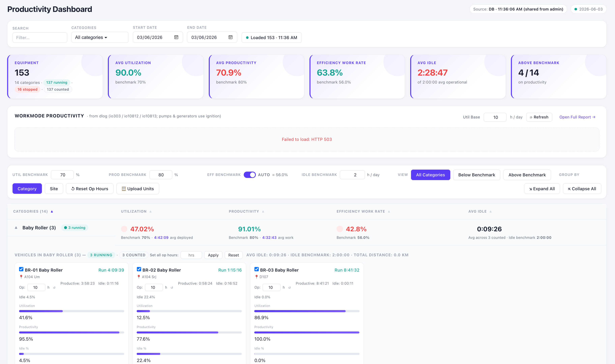The height and width of the screenshot is (364, 615).
Task: Open the Start Date calendar picker icon
Action: point(176,37)
